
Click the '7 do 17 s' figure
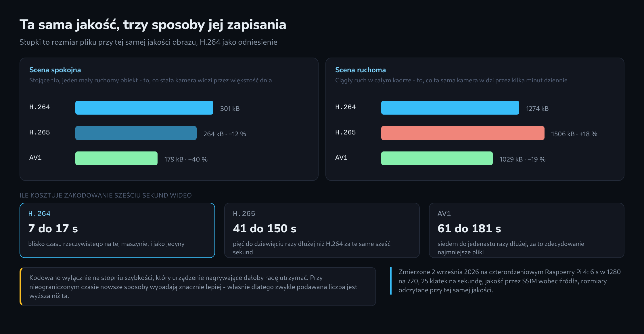(53, 229)
